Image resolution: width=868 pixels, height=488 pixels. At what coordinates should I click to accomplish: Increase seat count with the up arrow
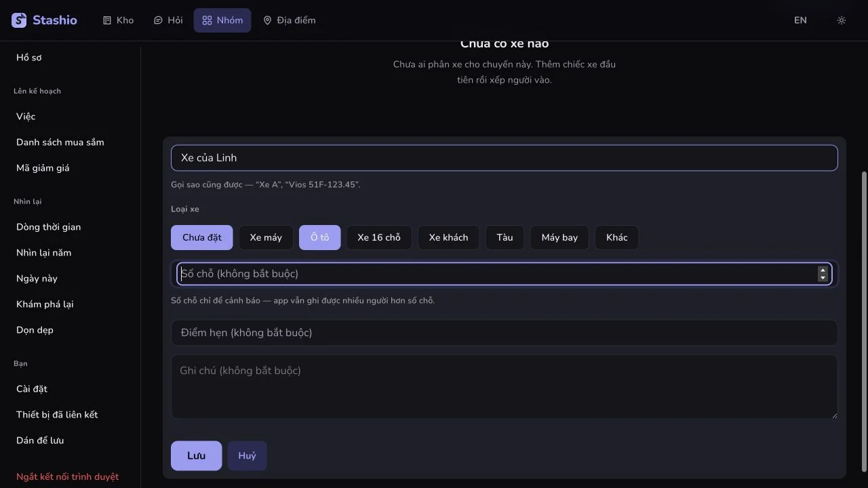823,270
